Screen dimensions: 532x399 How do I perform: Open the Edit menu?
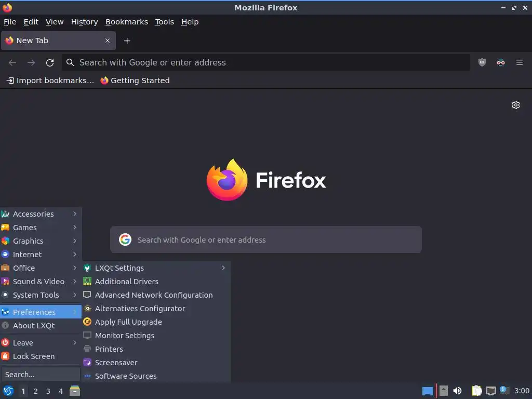(x=31, y=22)
